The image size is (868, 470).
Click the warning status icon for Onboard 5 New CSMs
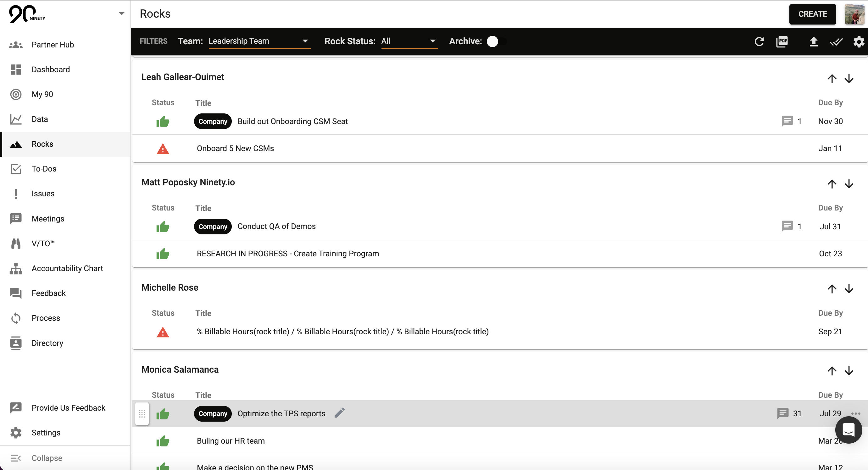coord(163,149)
